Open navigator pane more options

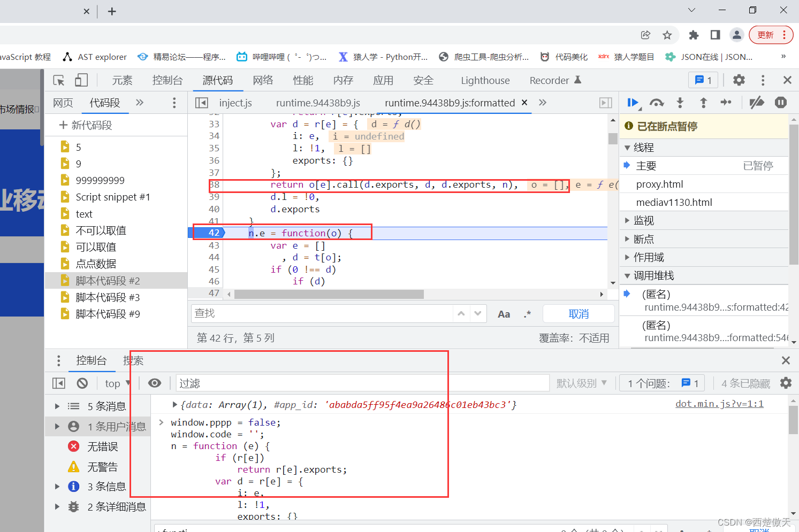pos(174,103)
